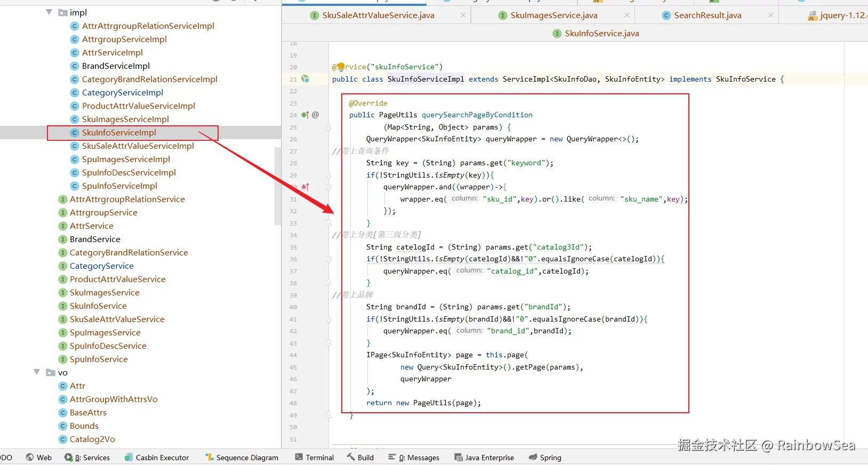Open the Services tool window

pos(87,458)
